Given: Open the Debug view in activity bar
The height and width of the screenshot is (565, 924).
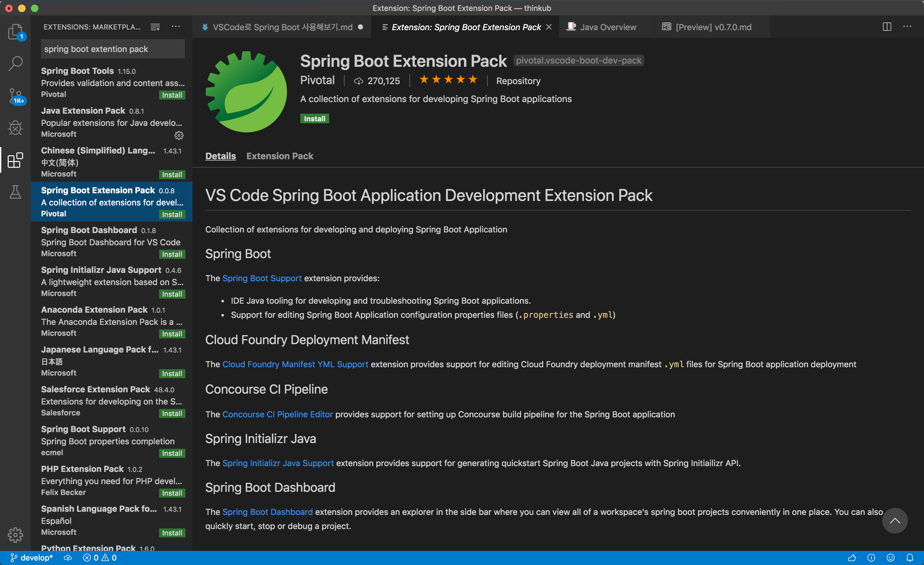Looking at the screenshot, I should click(15, 128).
